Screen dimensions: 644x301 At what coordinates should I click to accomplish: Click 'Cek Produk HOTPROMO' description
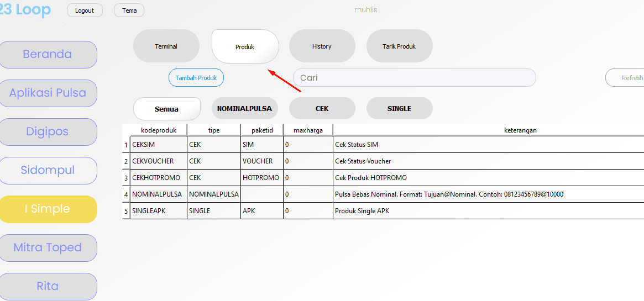click(489, 178)
